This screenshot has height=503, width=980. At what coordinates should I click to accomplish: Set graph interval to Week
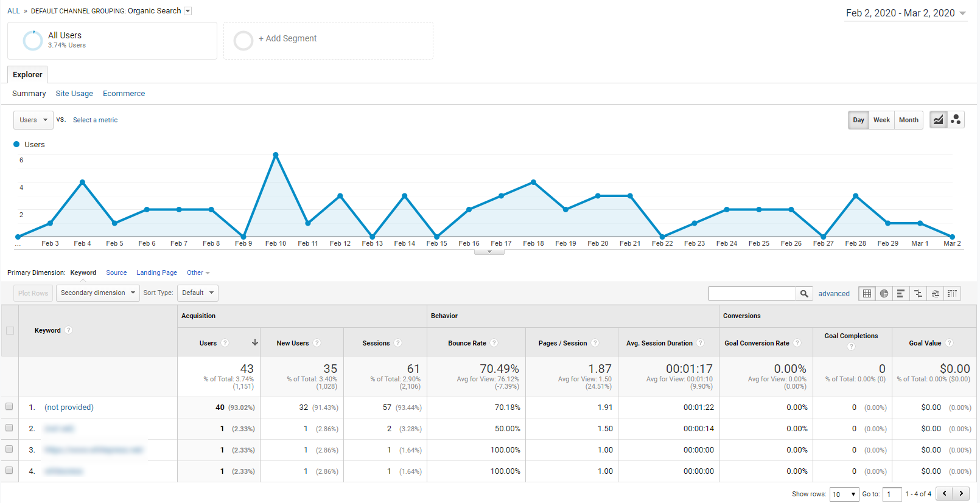click(881, 120)
